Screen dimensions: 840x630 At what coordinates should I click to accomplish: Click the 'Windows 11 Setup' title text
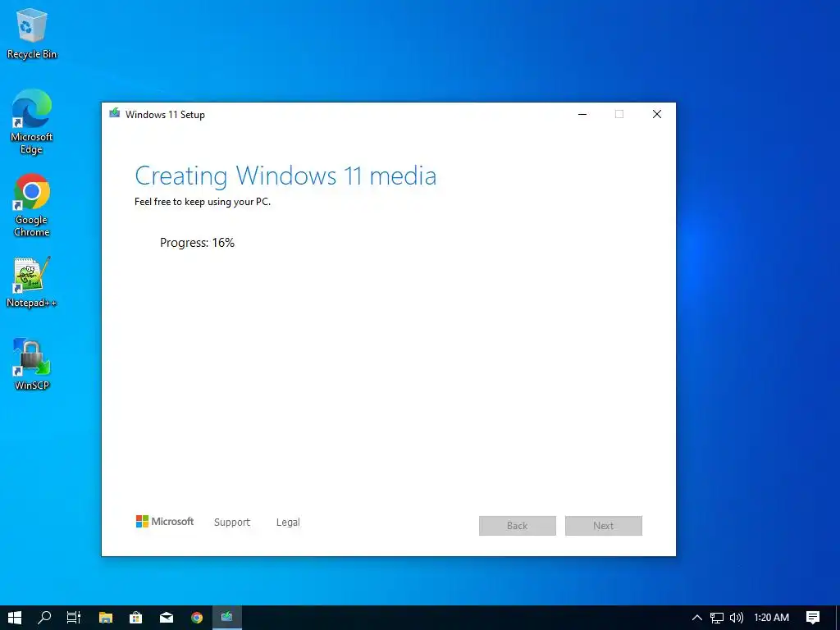[165, 115]
